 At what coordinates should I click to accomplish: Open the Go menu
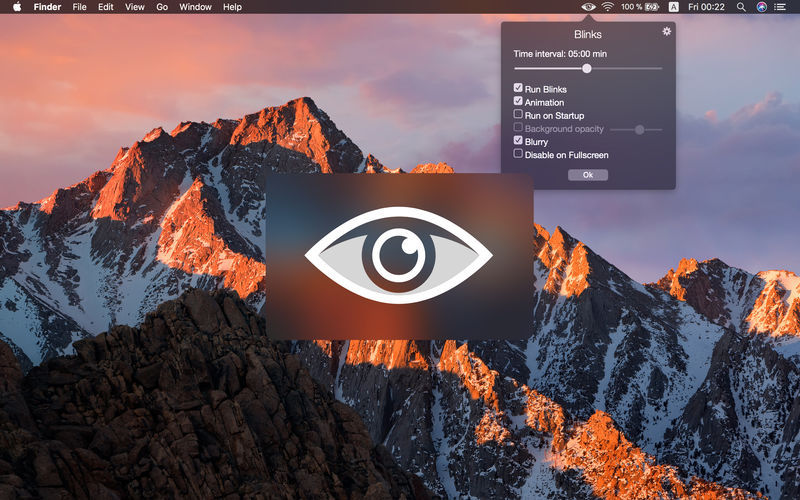(x=162, y=7)
